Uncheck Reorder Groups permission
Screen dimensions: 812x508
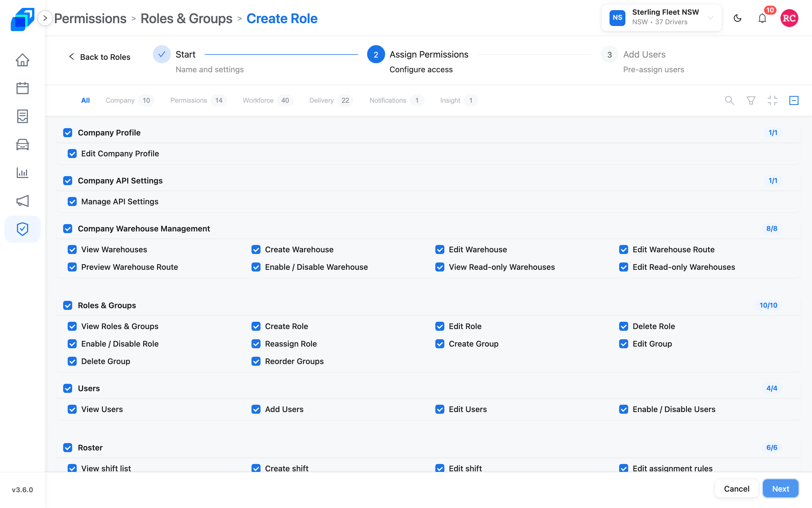tap(256, 361)
